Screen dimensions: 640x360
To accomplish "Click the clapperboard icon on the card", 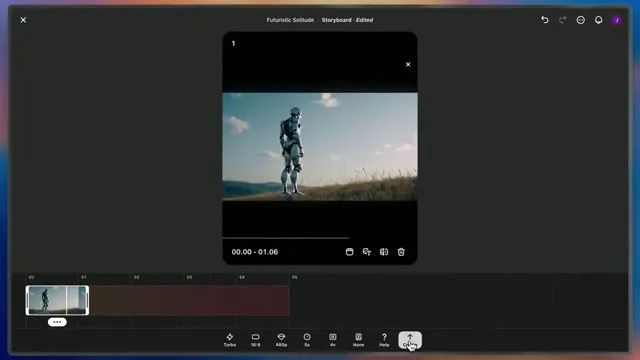I will (x=349, y=252).
